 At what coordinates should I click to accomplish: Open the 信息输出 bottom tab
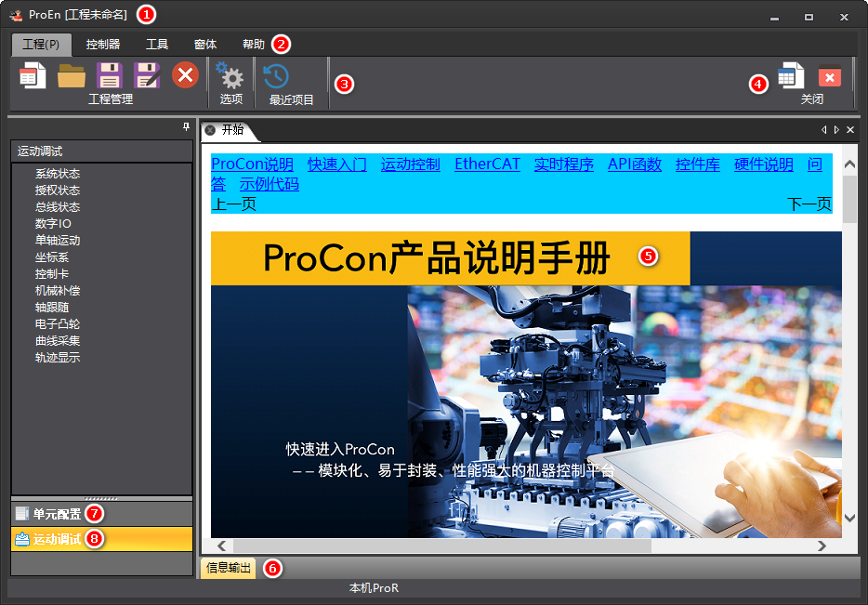tap(228, 568)
